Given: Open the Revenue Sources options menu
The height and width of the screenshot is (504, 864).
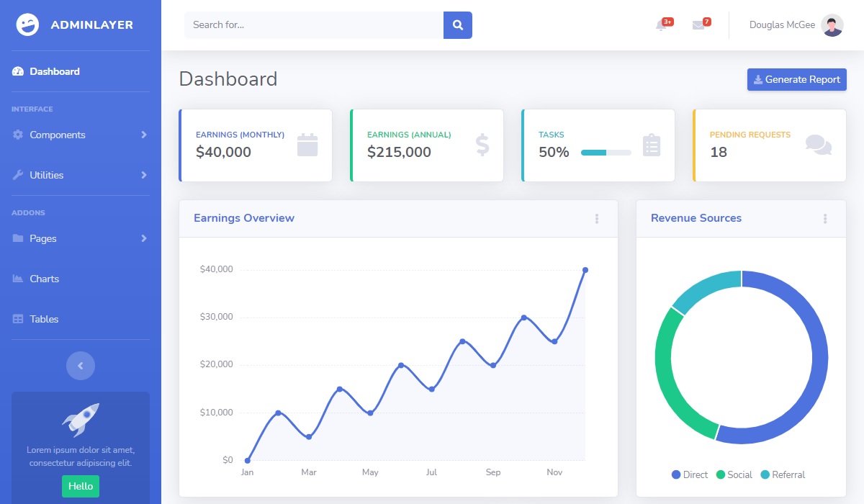Looking at the screenshot, I should 825,219.
